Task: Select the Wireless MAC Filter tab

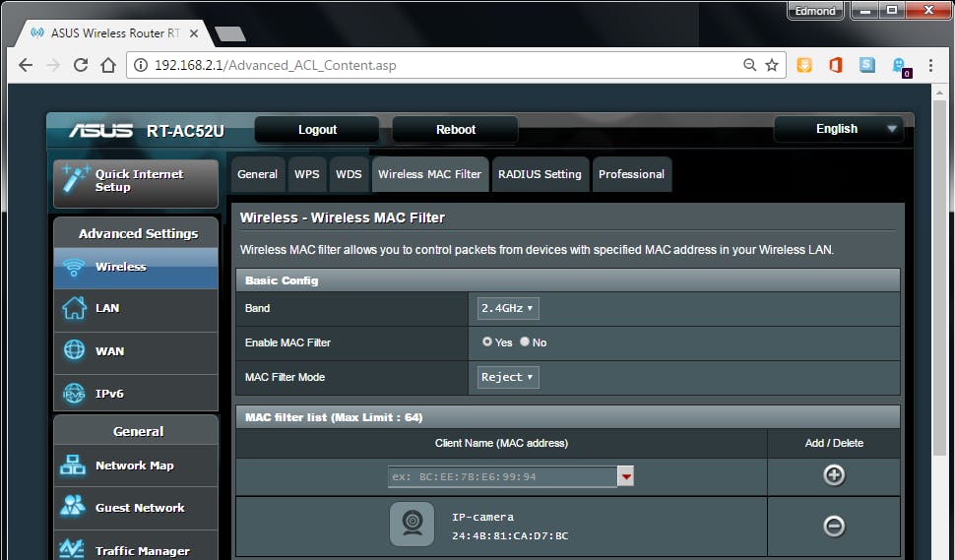Action: click(430, 174)
